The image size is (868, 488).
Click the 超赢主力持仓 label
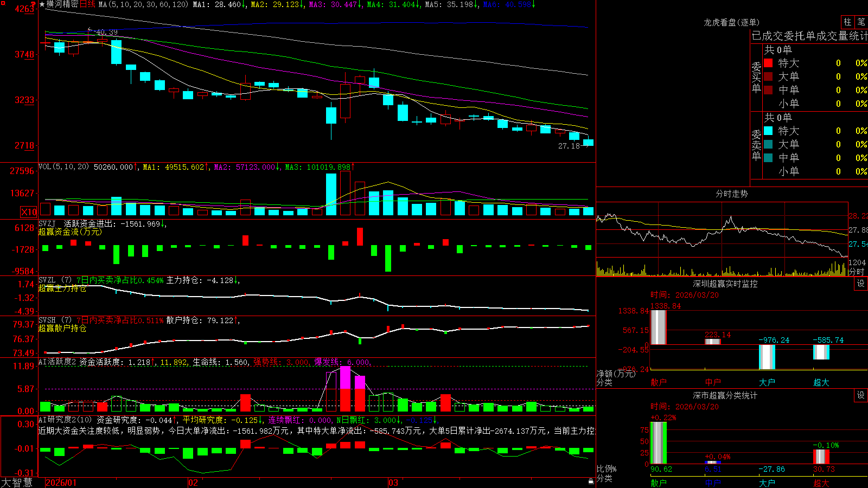62,288
